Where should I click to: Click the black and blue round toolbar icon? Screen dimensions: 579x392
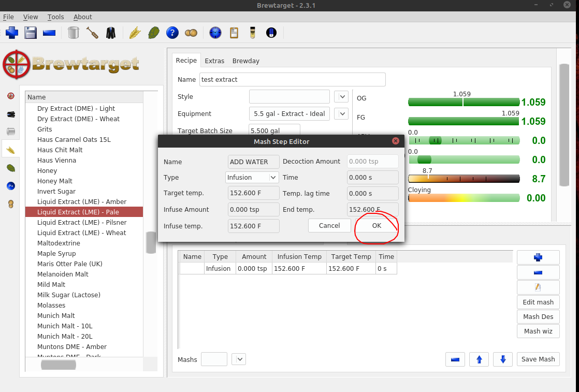[x=271, y=33]
